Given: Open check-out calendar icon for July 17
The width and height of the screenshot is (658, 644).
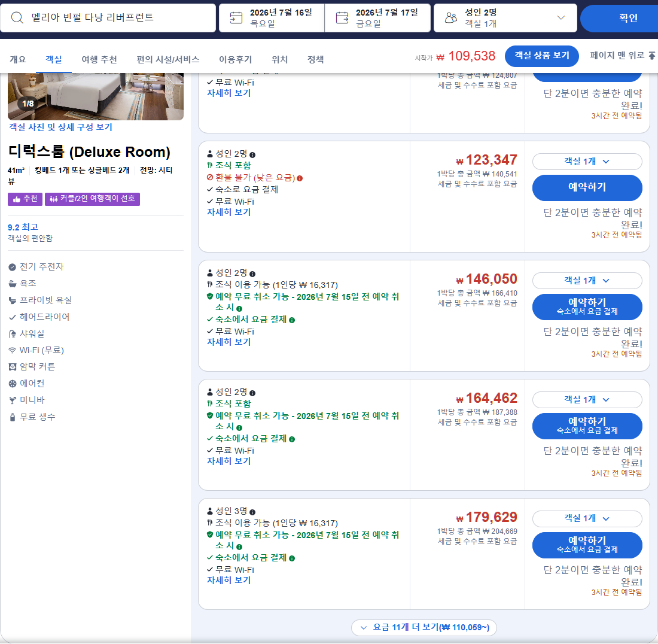Looking at the screenshot, I should 342,17.
